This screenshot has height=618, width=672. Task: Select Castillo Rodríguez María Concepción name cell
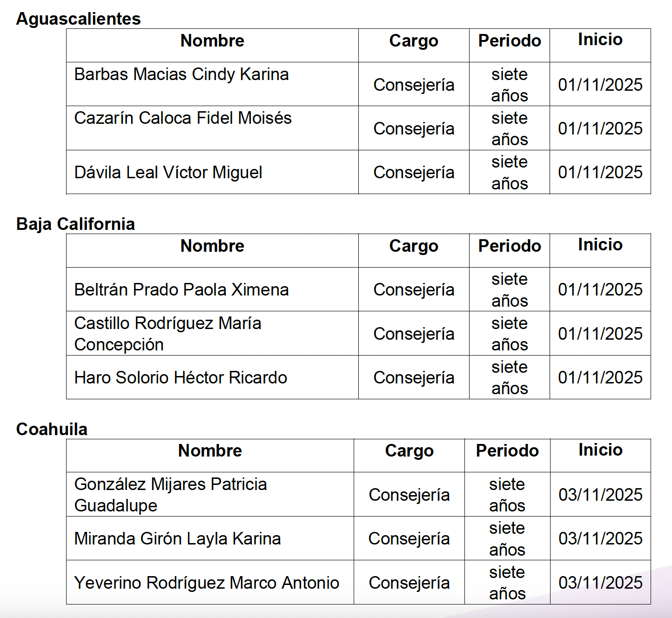click(x=168, y=334)
